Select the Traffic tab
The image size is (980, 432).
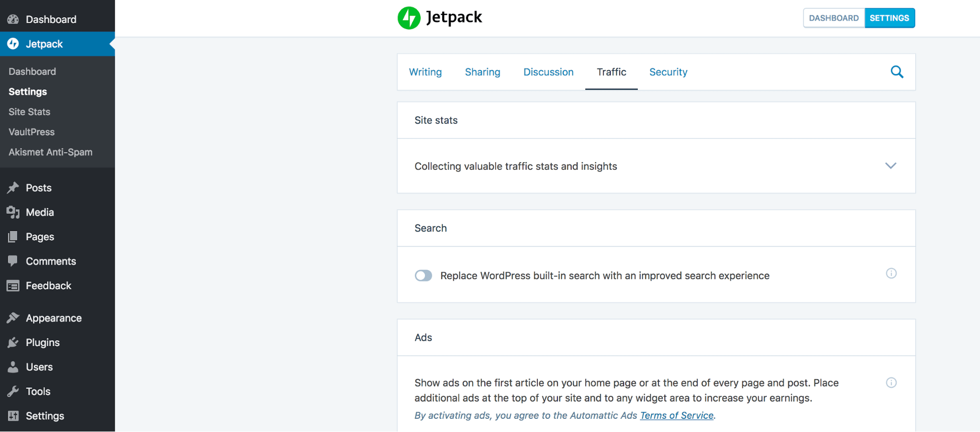[x=611, y=72]
